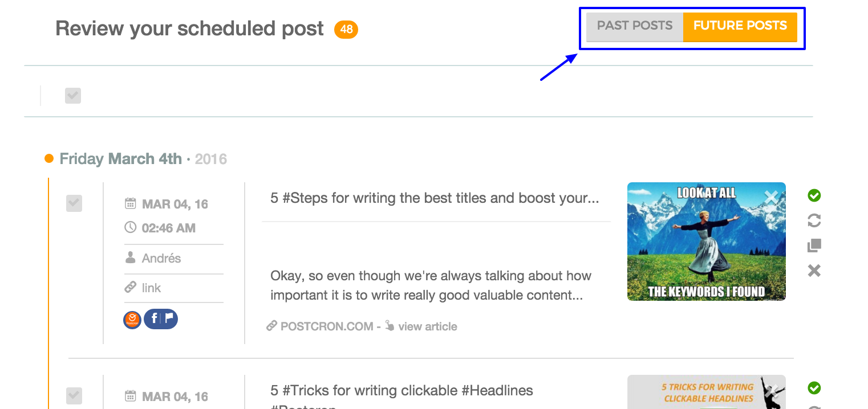Check the box for the '5 #Steps' post
The width and height of the screenshot is (868, 409).
tap(74, 203)
